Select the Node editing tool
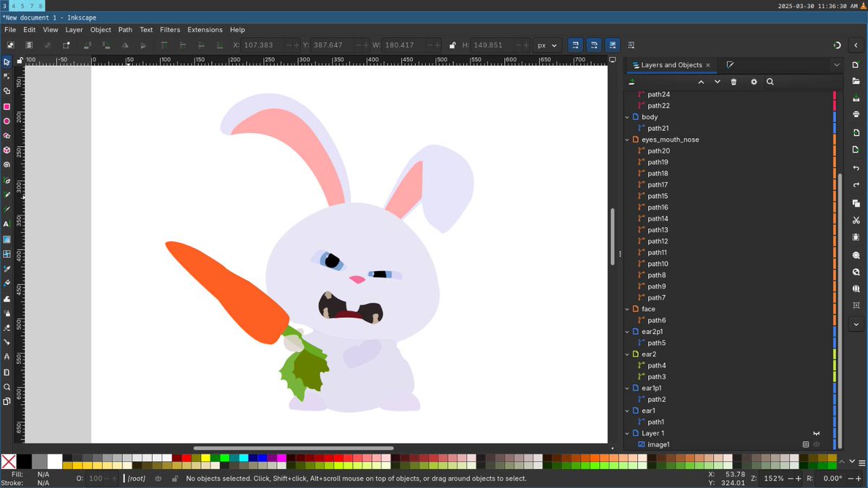Viewport: 868px width, 488px height. point(7,77)
